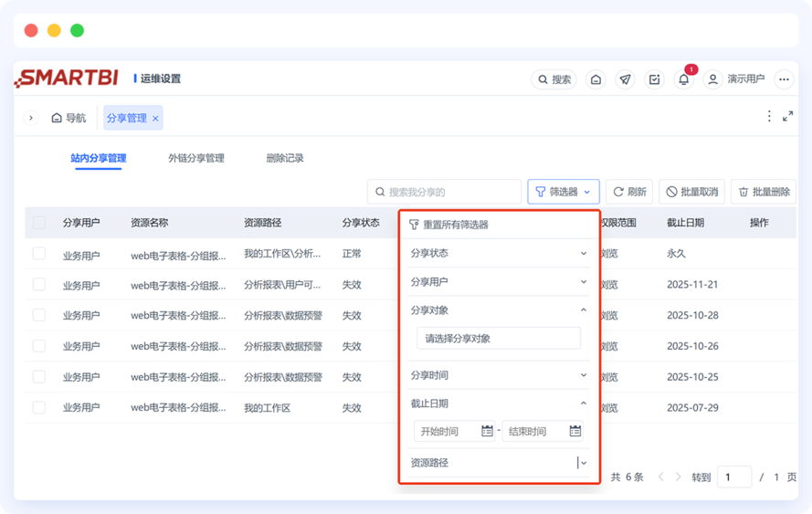The height and width of the screenshot is (514, 812).
Task: Check the first row's checkbox
Action: click(x=38, y=253)
